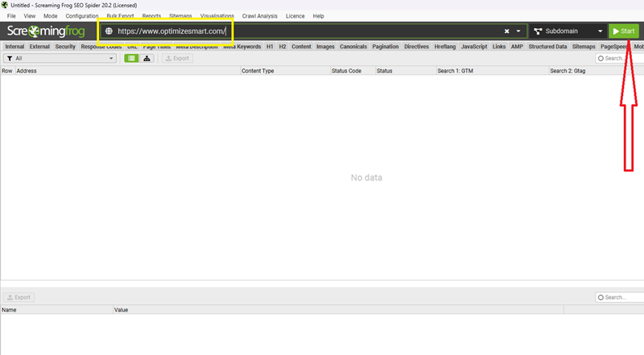Clear the URL with the X icon
644x355 pixels.
click(507, 31)
